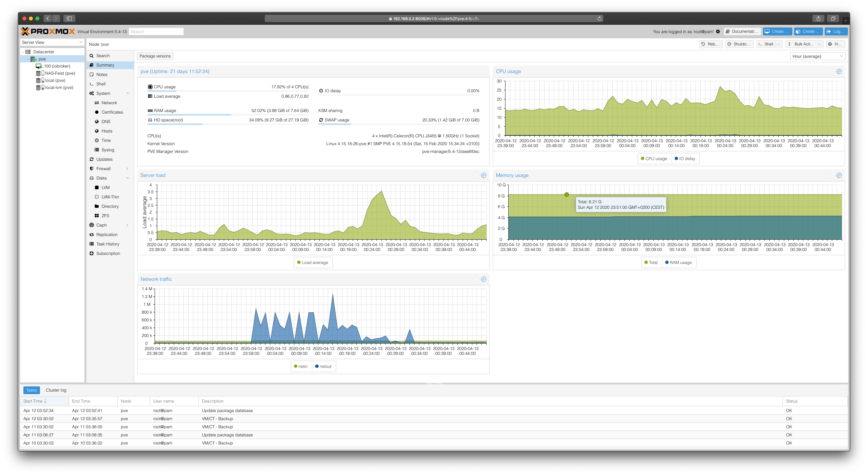This screenshot has width=868, height=475.
Task: Zoom in the CPU usage chart
Action: 839,71
